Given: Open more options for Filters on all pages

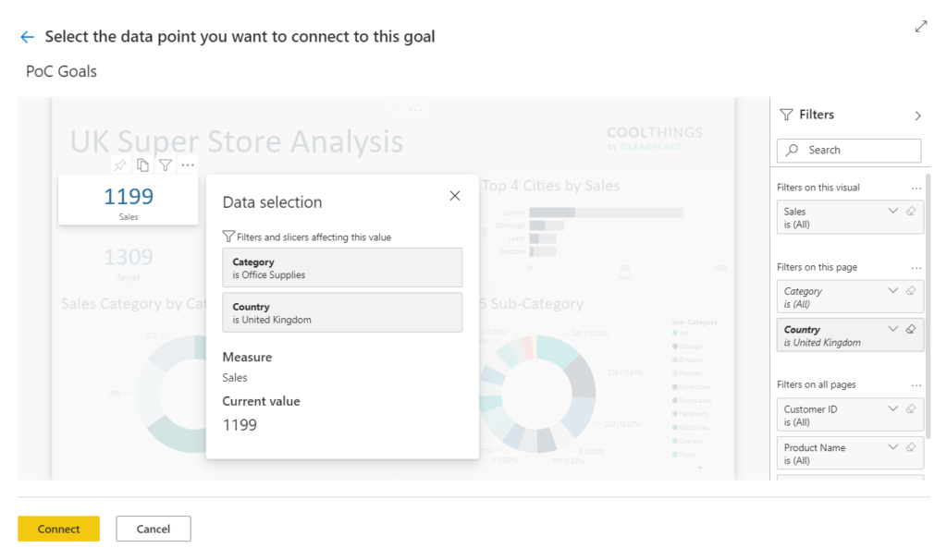Looking at the screenshot, I should click(916, 385).
